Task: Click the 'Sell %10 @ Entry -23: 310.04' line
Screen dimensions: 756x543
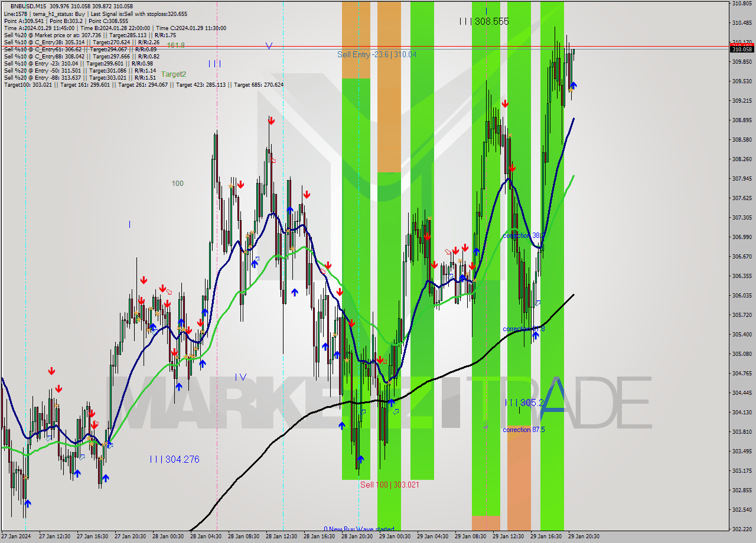Action: coord(79,63)
